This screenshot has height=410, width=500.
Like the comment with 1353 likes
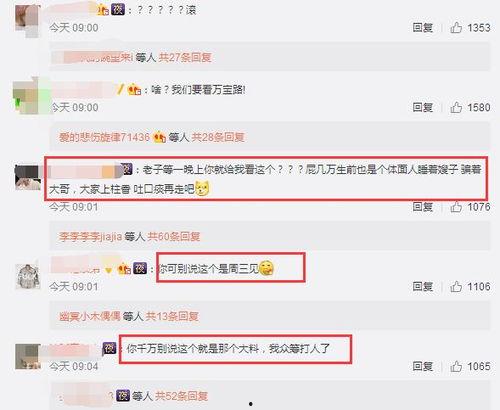coord(456,27)
